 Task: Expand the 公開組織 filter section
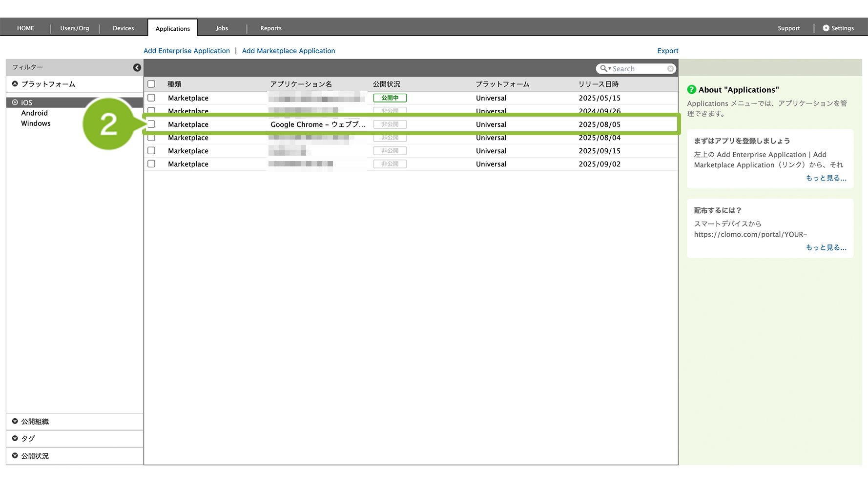[15, 422]
